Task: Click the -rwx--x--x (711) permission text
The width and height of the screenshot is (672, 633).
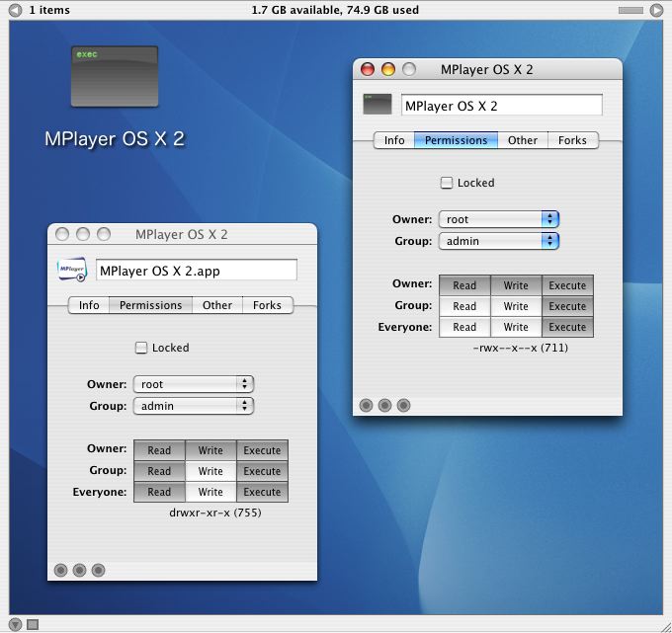Action: pyautogui.click(x=520, y=348)
